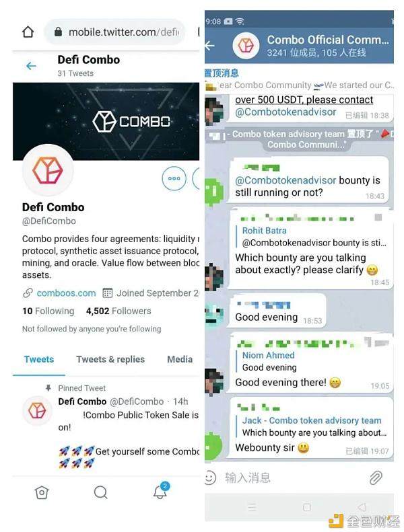The width and height of the screenshot is (404, 532).
Task: Click the message input field
Action: [292, 478]
